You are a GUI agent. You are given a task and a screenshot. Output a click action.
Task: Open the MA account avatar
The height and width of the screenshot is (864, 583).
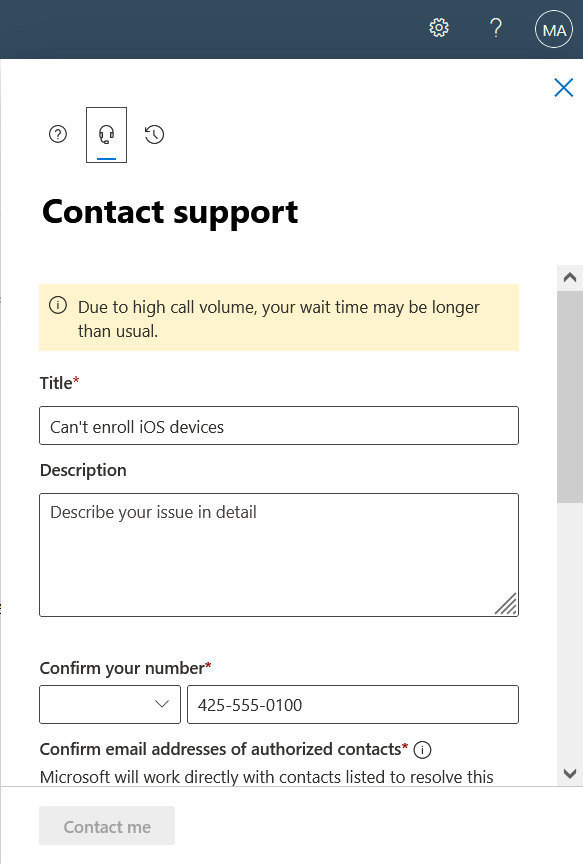point(554,29)
